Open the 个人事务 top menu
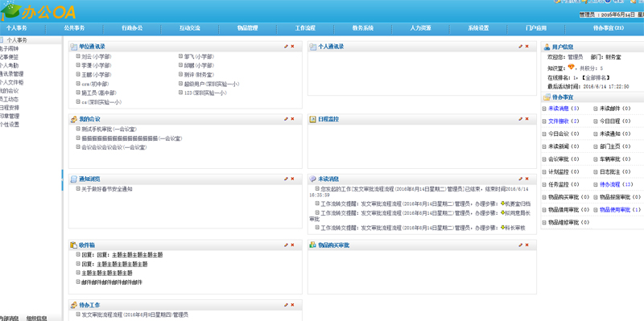The image size is (644, 321). pyautogui.click(x=17, y=28)
